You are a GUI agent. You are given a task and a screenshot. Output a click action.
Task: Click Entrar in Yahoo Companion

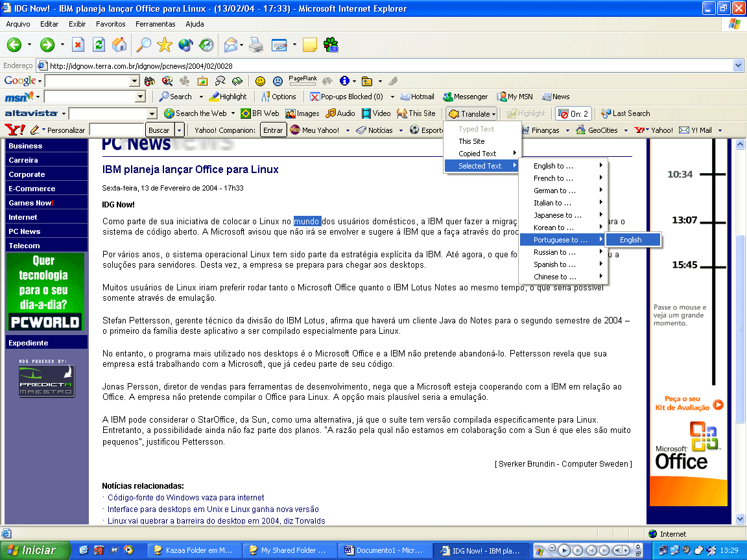(x=273, y=130)
